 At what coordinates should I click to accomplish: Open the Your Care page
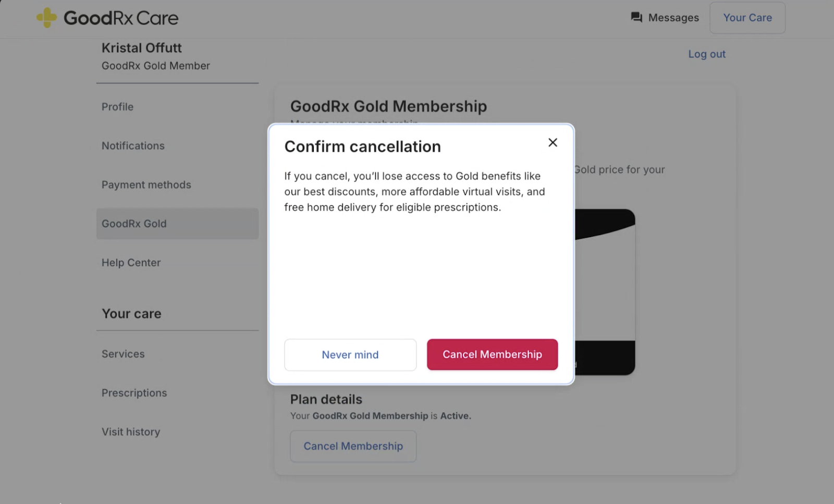click(x=747, y=17)
